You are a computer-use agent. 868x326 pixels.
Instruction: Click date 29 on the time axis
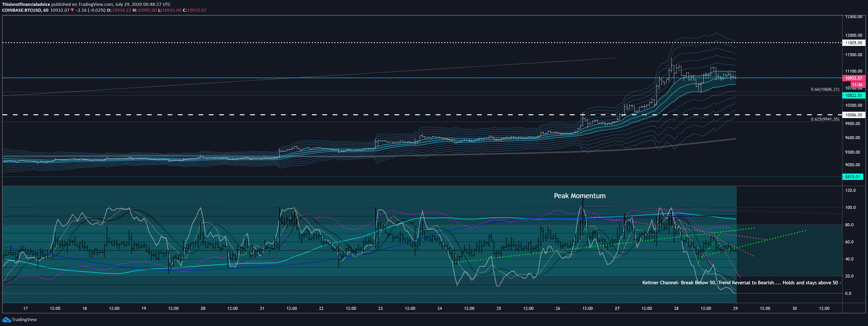tap(735, 308)
